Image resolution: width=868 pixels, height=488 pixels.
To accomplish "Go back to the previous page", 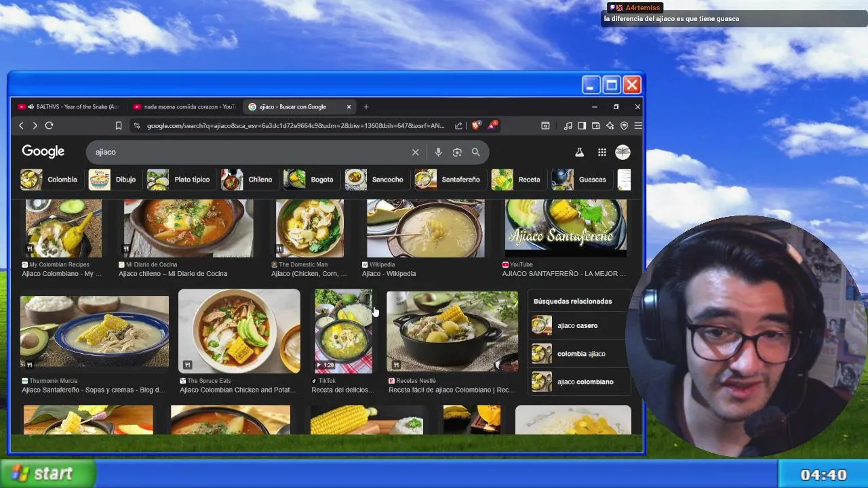I will pos(21,125).
